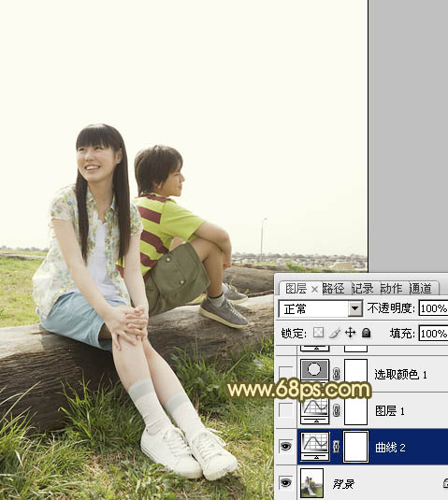Click the lock all padlock icon
The image size is (448, 500).
pos(366,333)
